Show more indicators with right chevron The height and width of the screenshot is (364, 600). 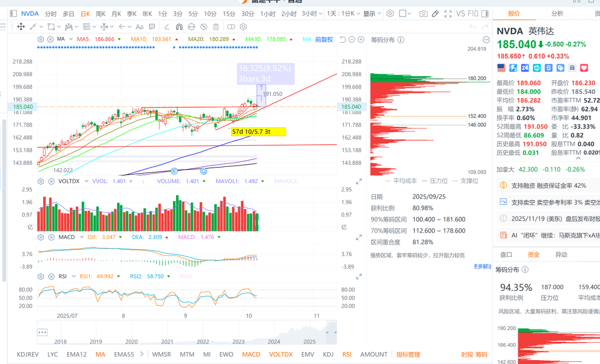(142, 354)
